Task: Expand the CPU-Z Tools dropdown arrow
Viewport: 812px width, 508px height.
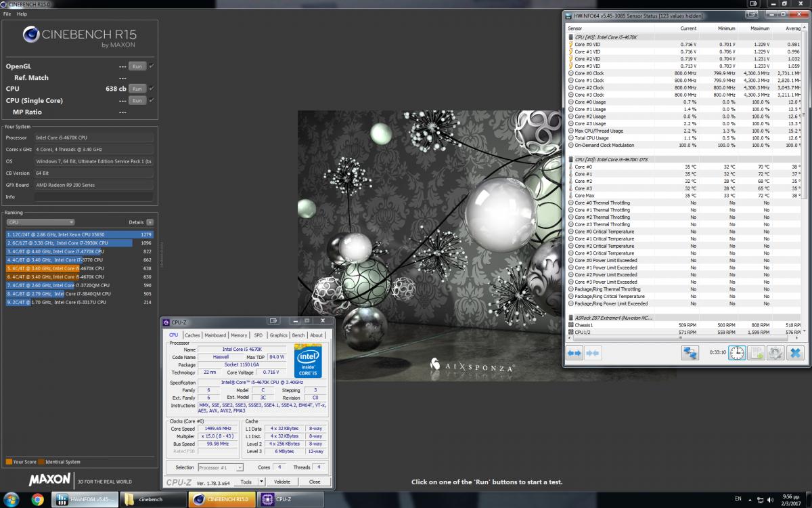Action: pos(261,482)
